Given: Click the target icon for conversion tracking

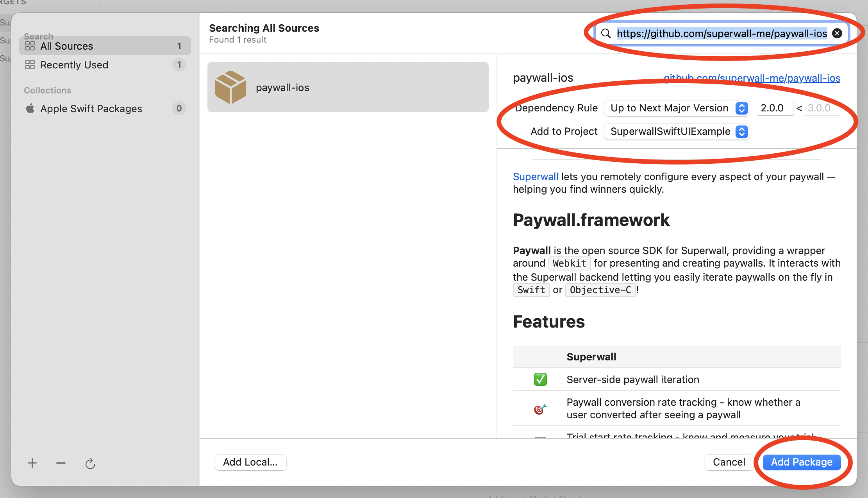Looking at the screenshot, I should [x=540, y=409].
